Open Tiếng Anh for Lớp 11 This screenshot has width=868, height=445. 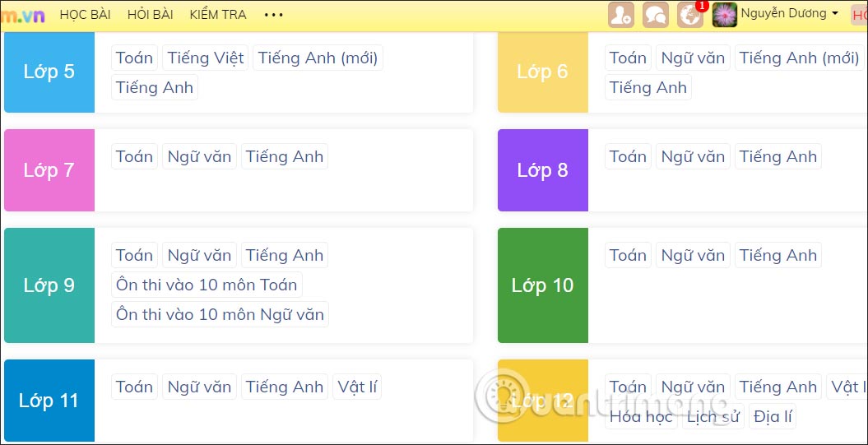(285, 387)
